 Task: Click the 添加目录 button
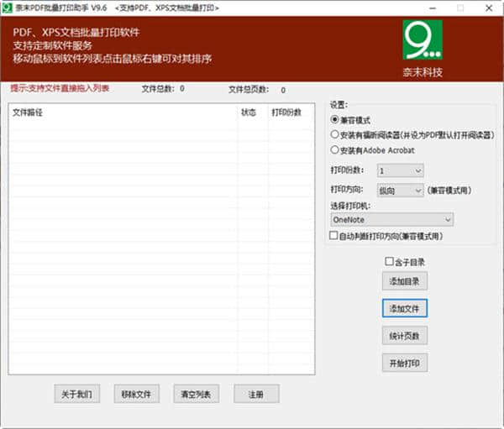click(x=405, y=281)
